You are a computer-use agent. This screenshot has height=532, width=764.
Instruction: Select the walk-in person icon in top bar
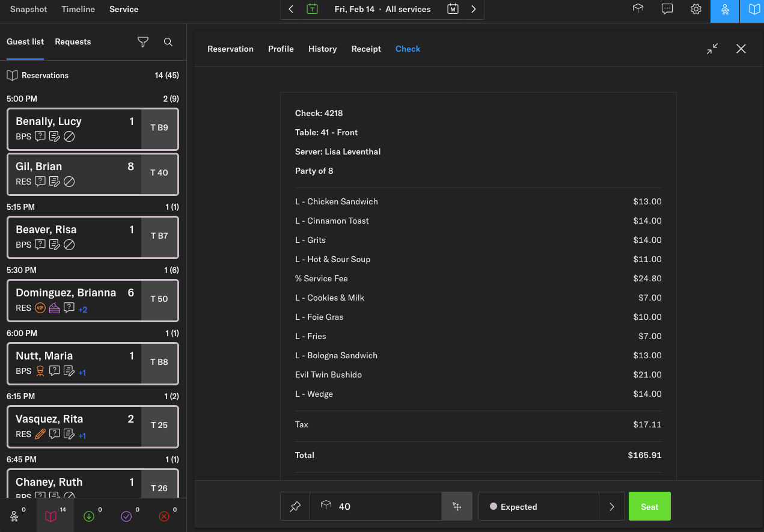pyautogui.click(x=725, y=10)
